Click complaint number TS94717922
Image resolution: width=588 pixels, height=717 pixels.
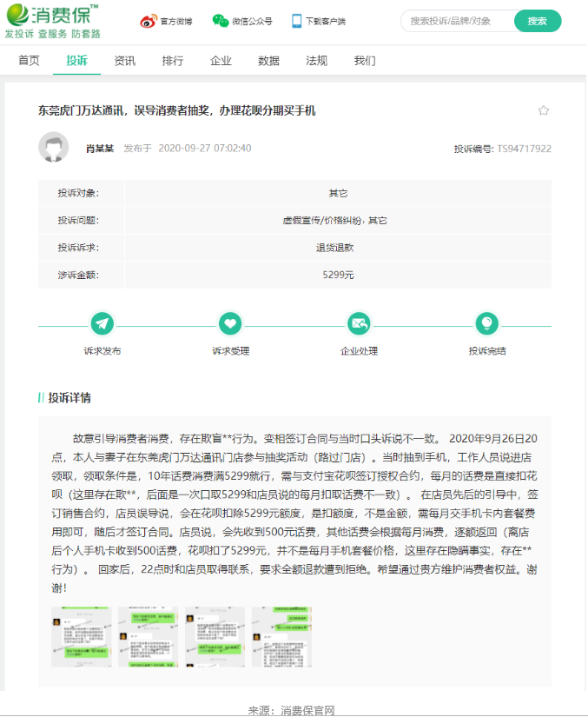click(x=524, y=149)
